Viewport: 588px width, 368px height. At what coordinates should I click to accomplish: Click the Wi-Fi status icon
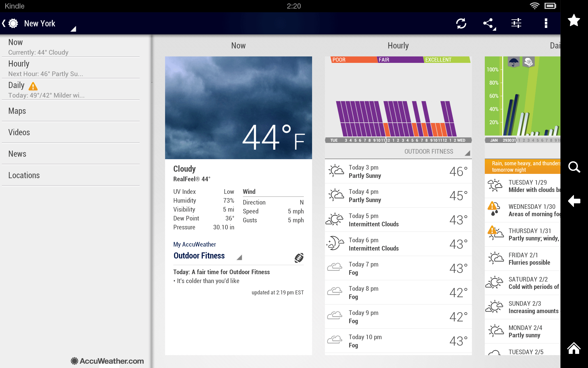[534, 6]
